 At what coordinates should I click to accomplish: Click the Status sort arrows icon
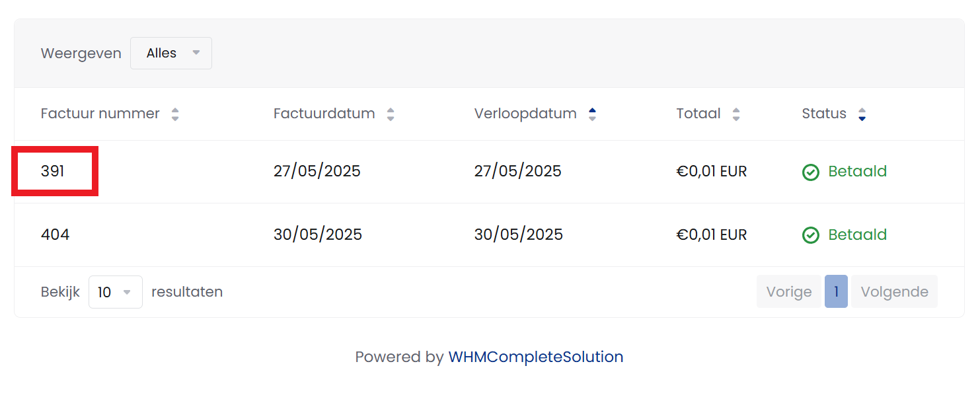tap(862, 114)
